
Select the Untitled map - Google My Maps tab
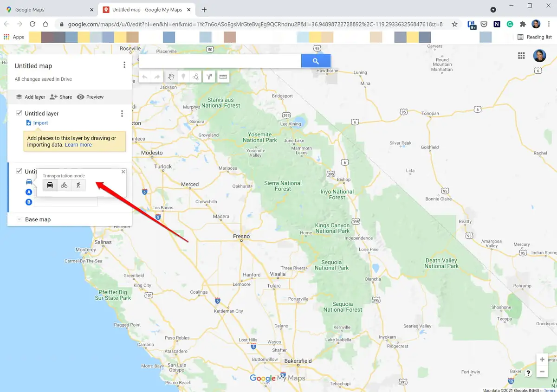[147, 9]
